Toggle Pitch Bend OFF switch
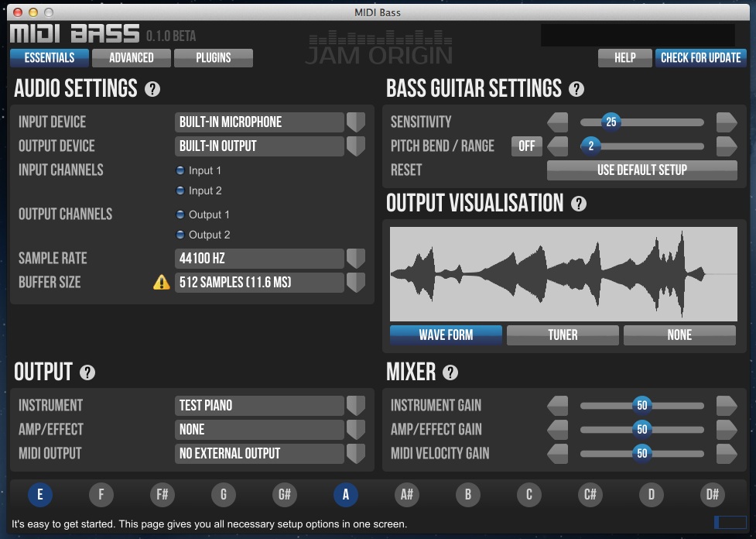The image size is (756, 539). pyautogui.click(x=526, y=146)
